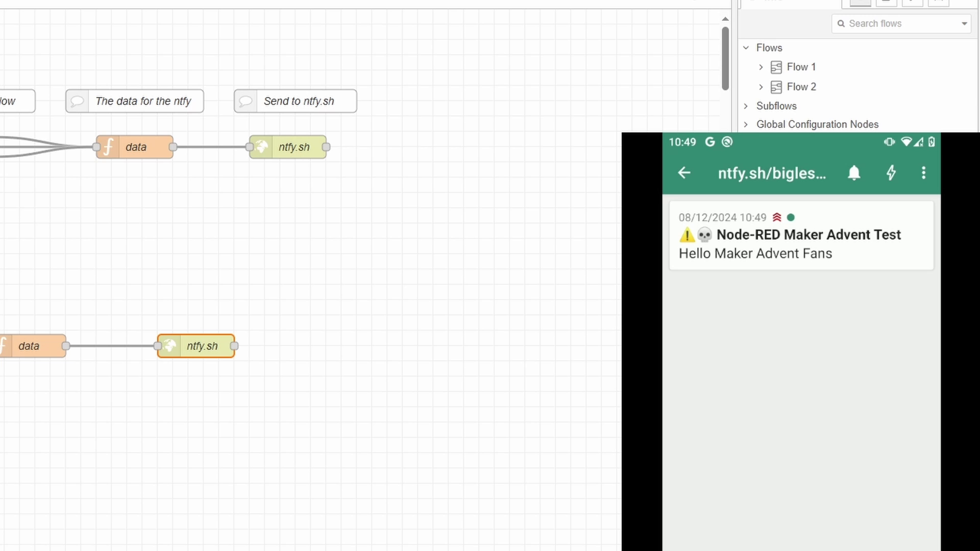Screen dimensions: 980x551
Task: Click the canvas scrollbar up arrow
Action: (x=725, y=19)
